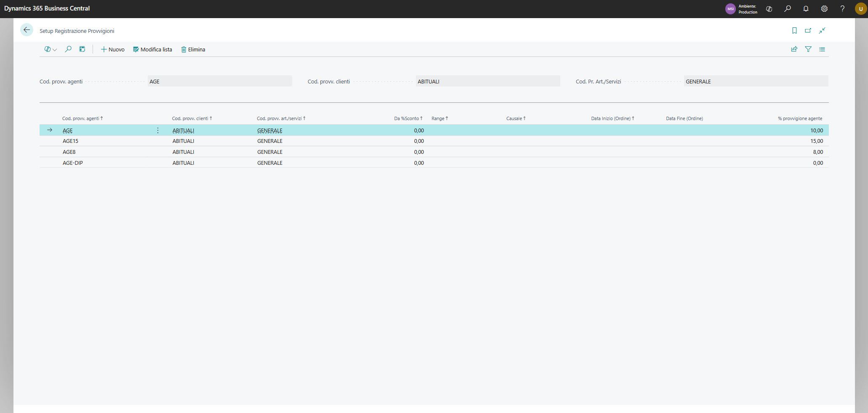Bookmark this page with the bookmark icon
The height and width of the screenshot is (413, 868).
click(x=794, y=30)
